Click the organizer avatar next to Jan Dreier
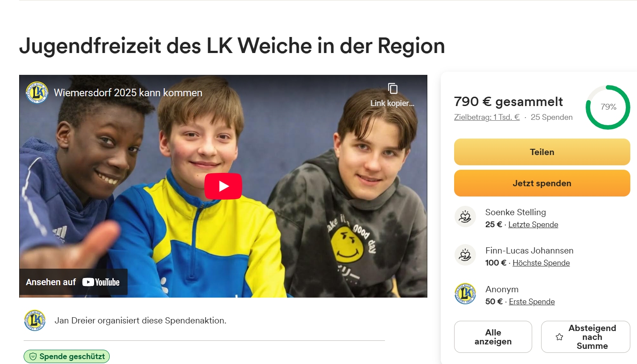Screen dimensions: 637x364 click(35, 320)
